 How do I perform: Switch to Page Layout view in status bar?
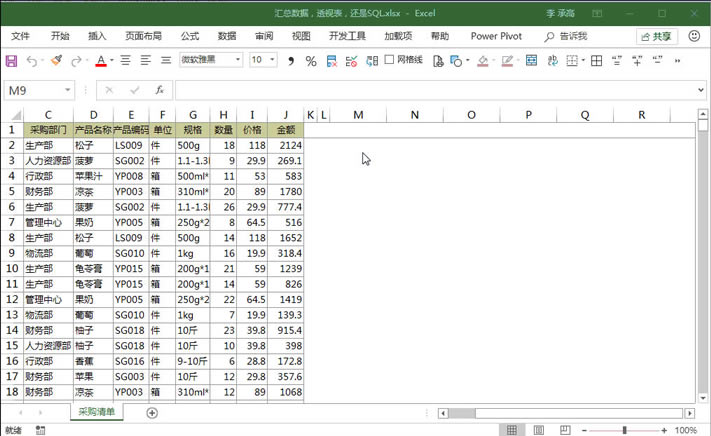click(x=540, y=430)
